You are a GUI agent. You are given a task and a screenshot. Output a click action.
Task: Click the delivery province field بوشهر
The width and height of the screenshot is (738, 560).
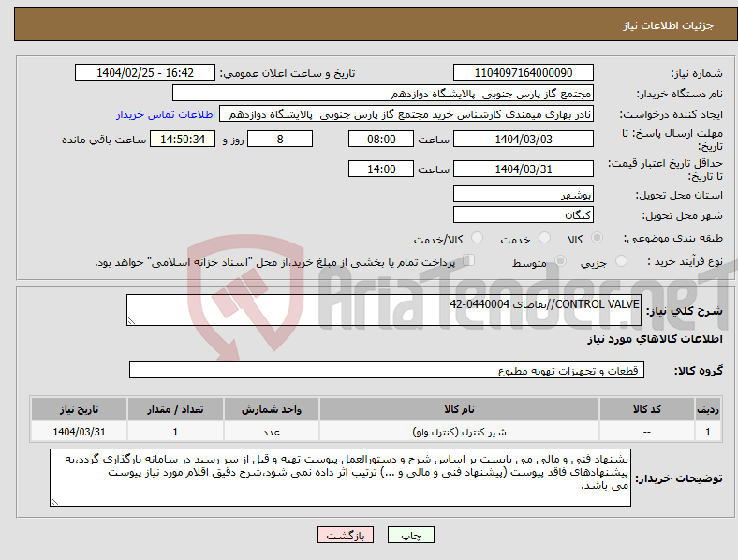pos(523,194)
